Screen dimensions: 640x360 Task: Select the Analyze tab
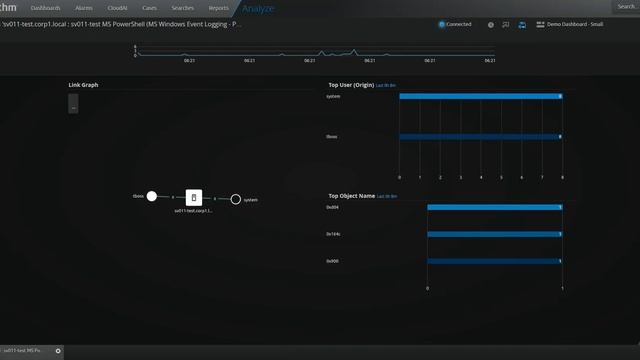click(258, 9)
